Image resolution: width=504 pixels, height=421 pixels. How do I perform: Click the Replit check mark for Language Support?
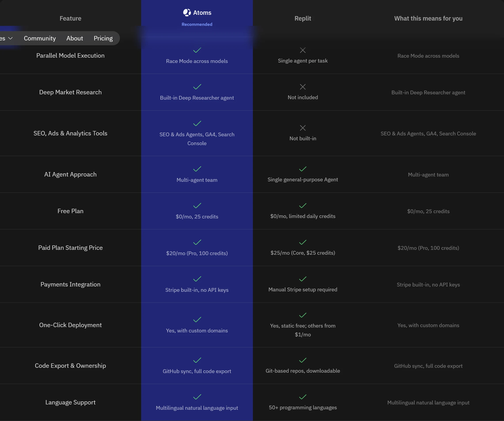click(x=303, y=397)
